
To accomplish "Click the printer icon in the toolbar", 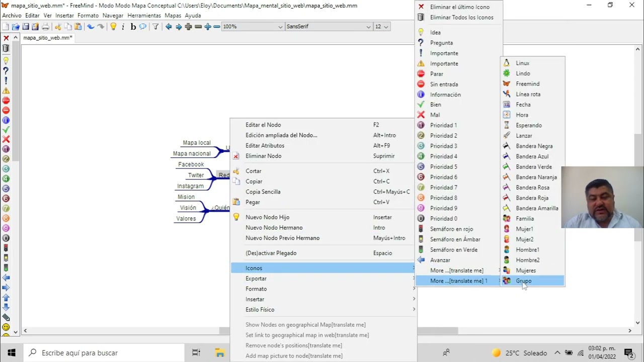I will [x=46, y=27].
